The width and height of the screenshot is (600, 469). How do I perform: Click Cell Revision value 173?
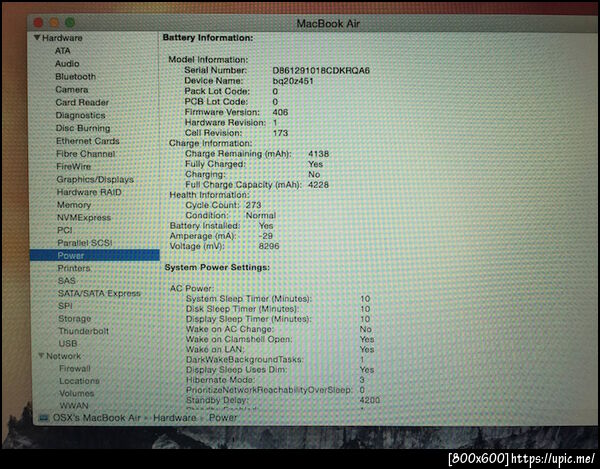(280, 133)
